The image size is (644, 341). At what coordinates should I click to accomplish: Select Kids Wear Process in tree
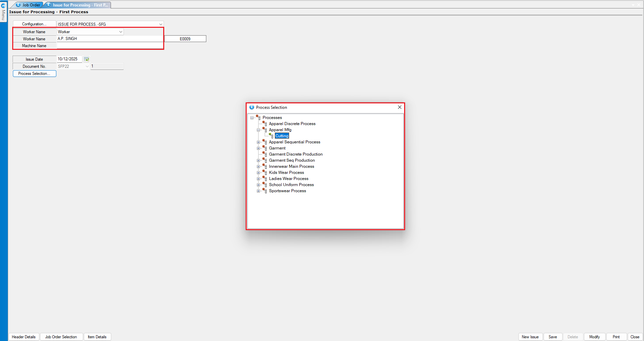[286, 173]
